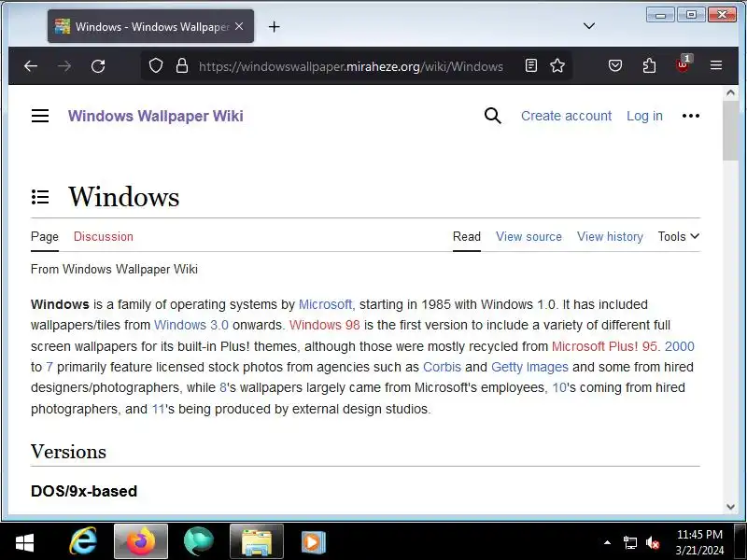Click the wiki search magnifier icon
The height and width of the screenshot is (560, 747).
tap(493, 116)
